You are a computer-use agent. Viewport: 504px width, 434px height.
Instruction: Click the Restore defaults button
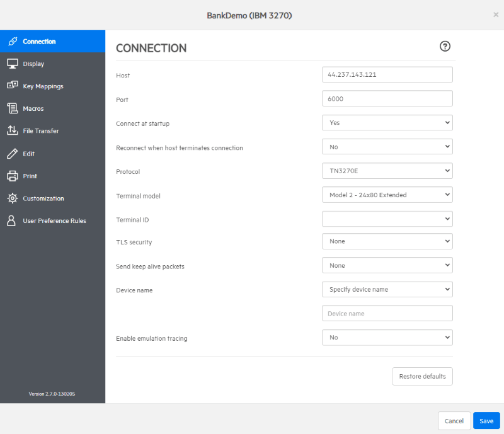[422, 376]
